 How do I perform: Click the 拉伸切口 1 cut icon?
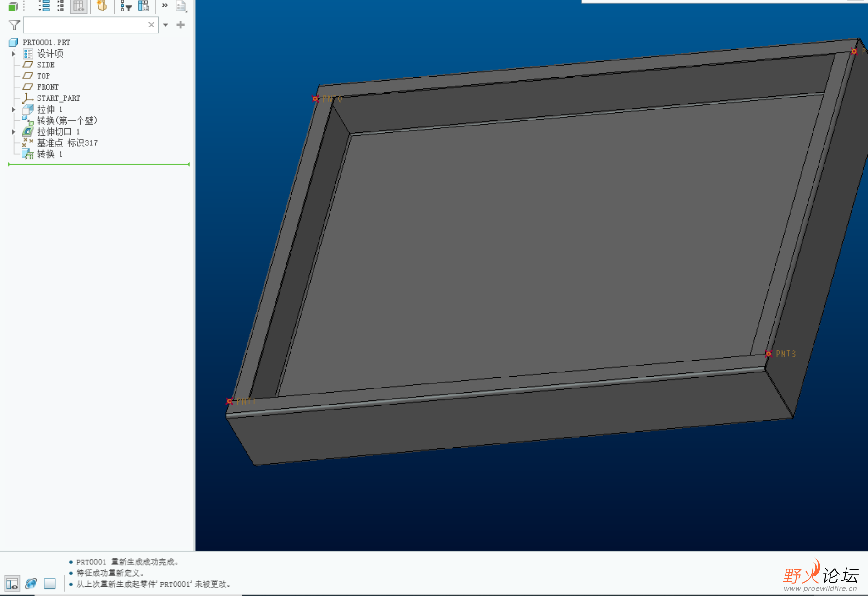pos(28,131)
